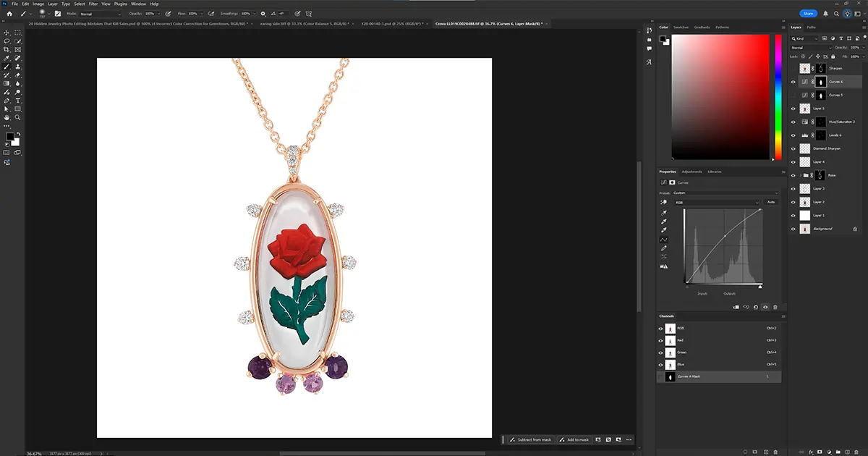Open the Curves Preset dropdown
The height and width of the screenshot is (456, 868).
tap(723, 193)
